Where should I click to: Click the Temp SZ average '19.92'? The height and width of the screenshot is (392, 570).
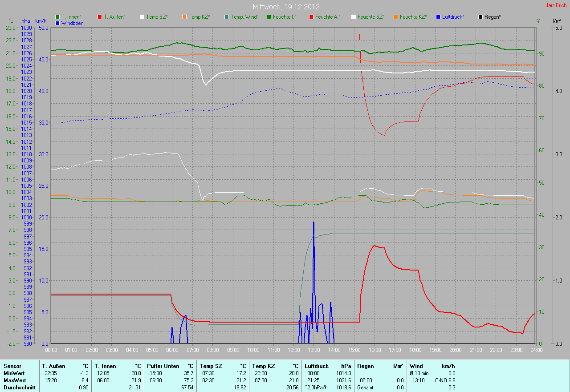[239, 388]
